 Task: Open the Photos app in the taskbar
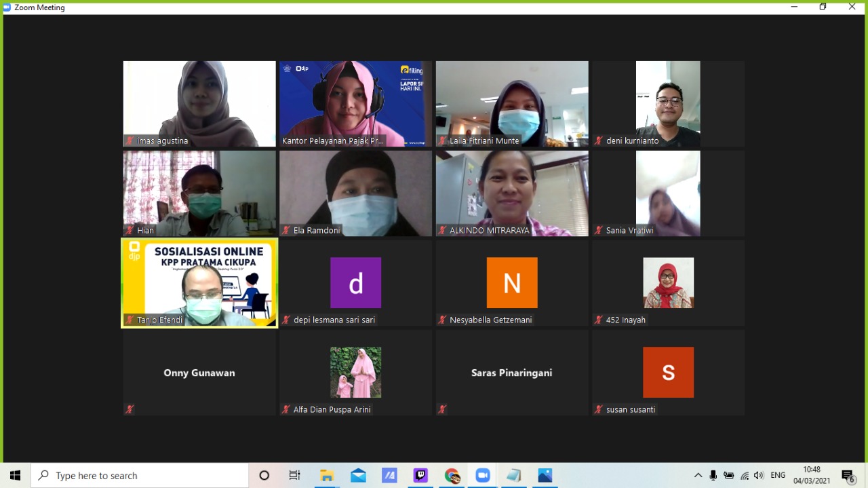pos(545,476)
